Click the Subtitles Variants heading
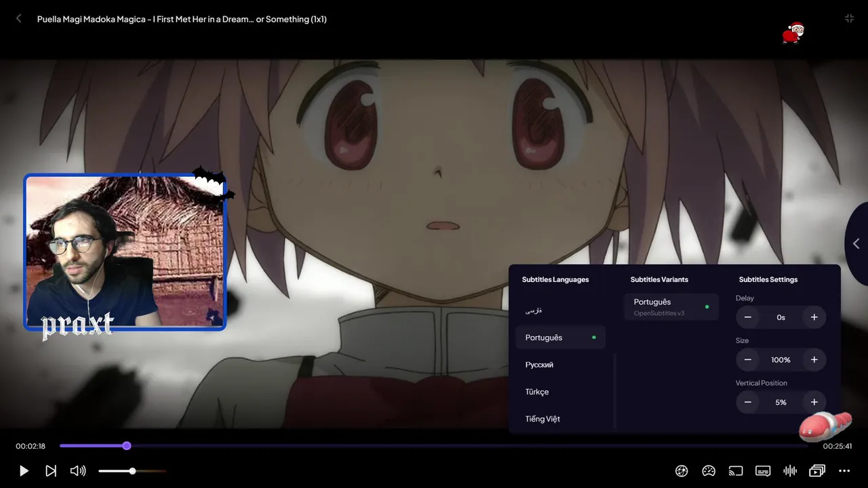The width and height of the screenshot is (868, 488). [x=659, y=279]
